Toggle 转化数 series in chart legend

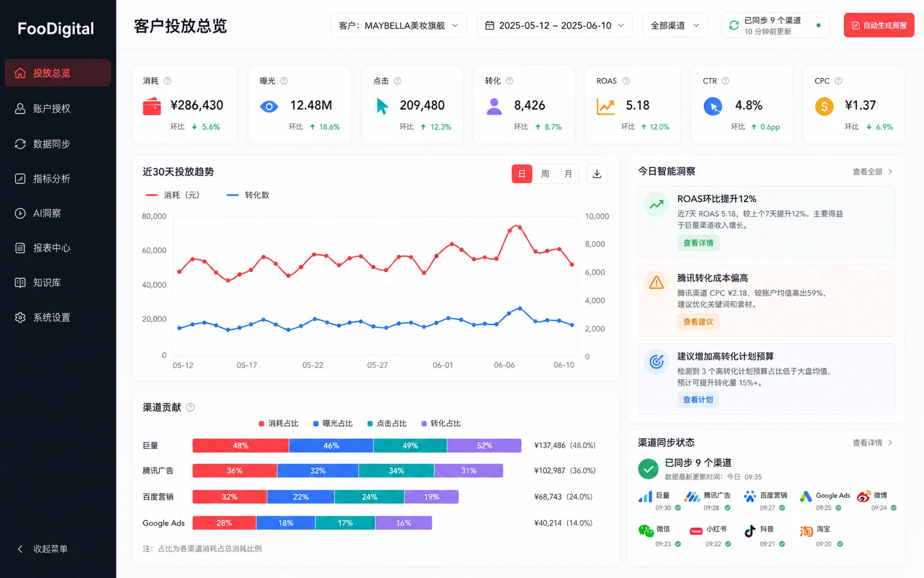click(248, 195)
